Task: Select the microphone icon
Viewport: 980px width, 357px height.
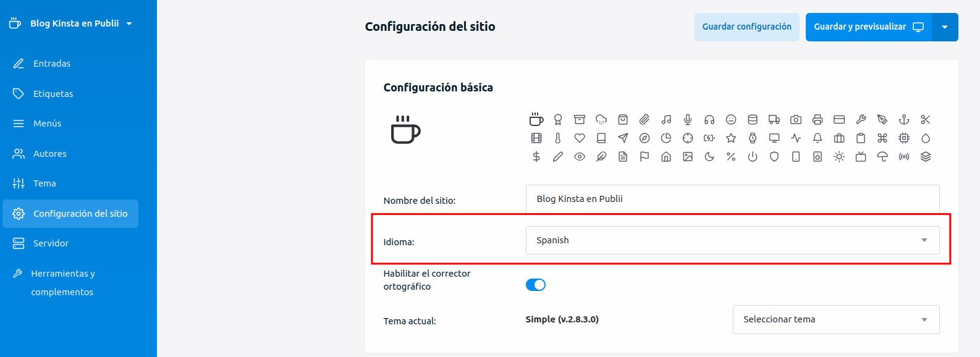Action: pos(688,120)
